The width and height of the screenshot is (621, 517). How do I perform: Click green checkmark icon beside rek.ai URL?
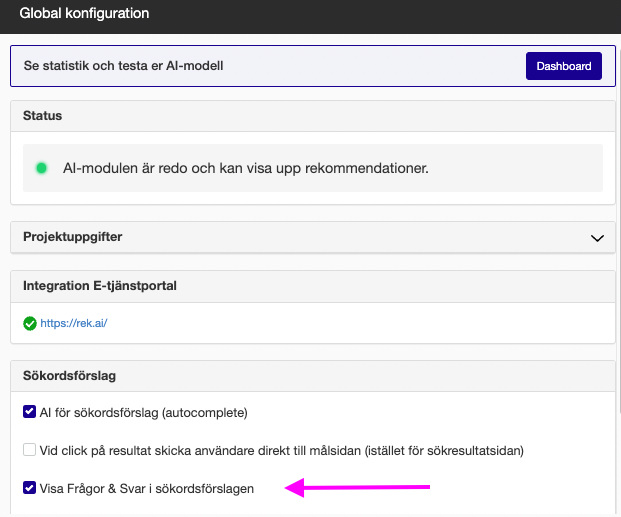tap(29, 324)
